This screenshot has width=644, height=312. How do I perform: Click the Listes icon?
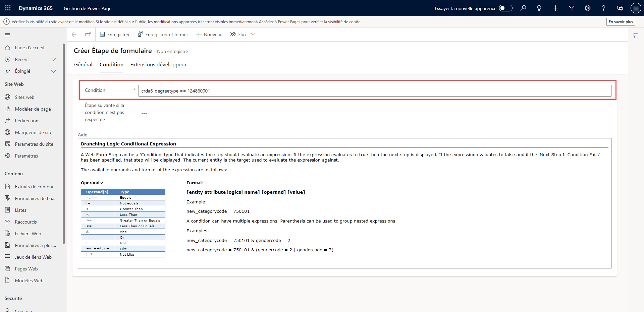coord(8,210)
